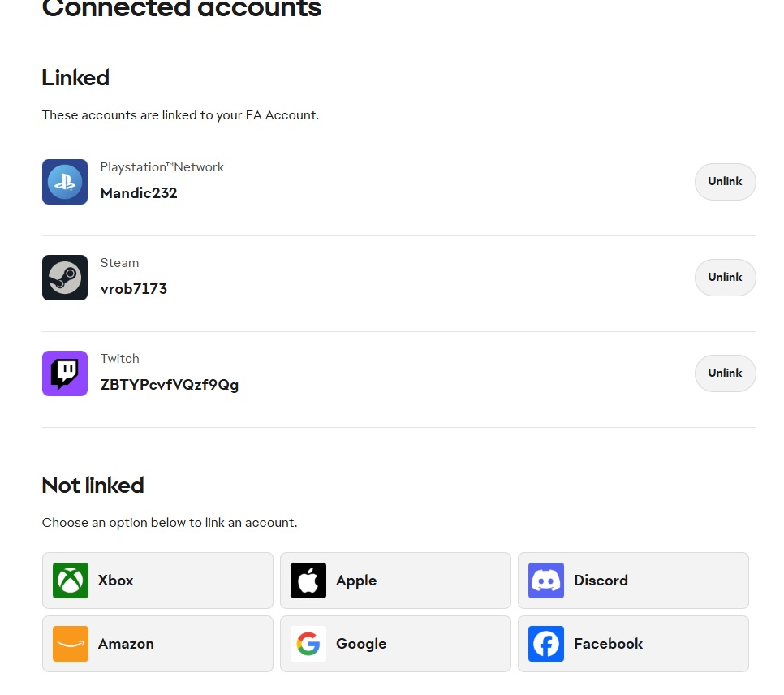Unlink the PlayStation Network account Mandic232
The height and width of the screenshot is (695, 784).
725,182
